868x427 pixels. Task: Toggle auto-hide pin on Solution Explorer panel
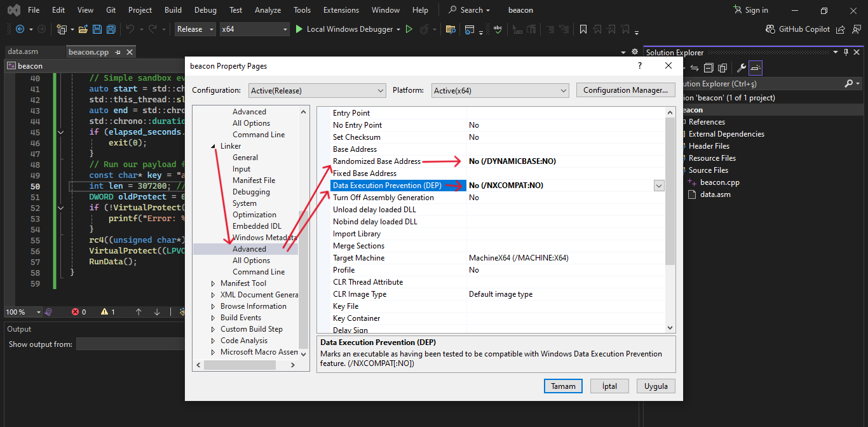[845, 52]
